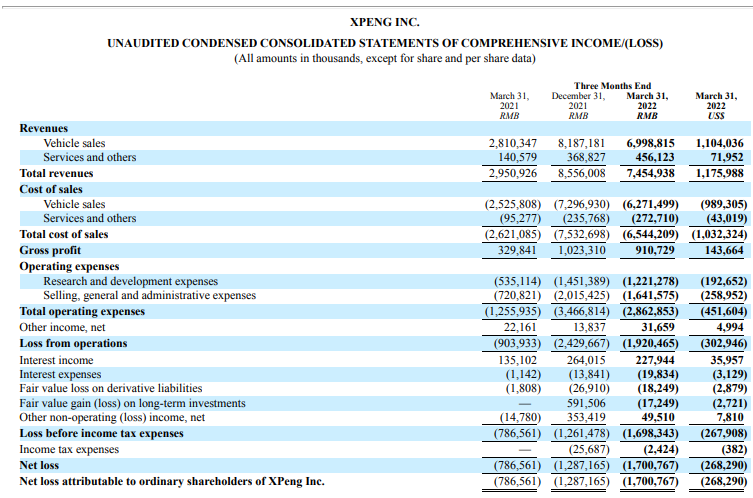Click the 'Three Months End' column header

612,86
